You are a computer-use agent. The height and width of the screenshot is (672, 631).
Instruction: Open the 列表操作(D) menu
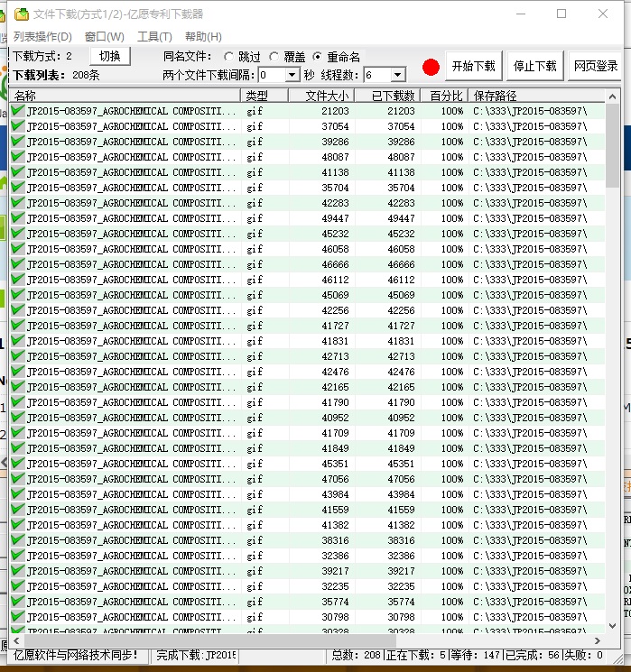pos(42,36)
